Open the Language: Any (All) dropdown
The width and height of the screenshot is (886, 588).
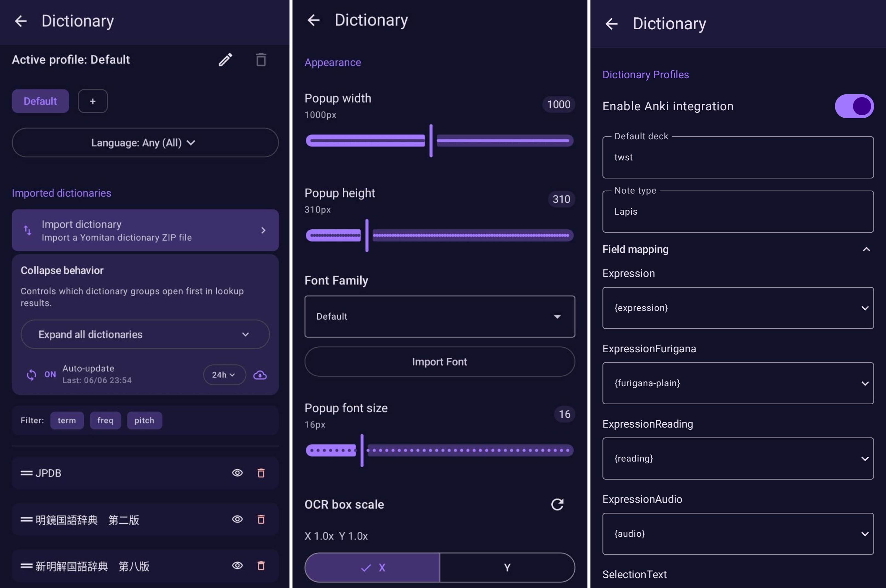(145, 143)
